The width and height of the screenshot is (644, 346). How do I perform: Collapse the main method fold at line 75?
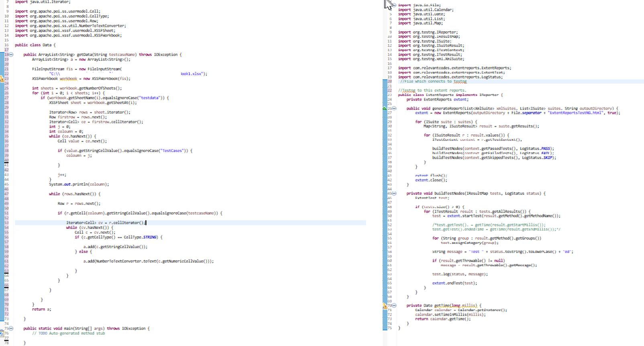(x=11, y=328)
